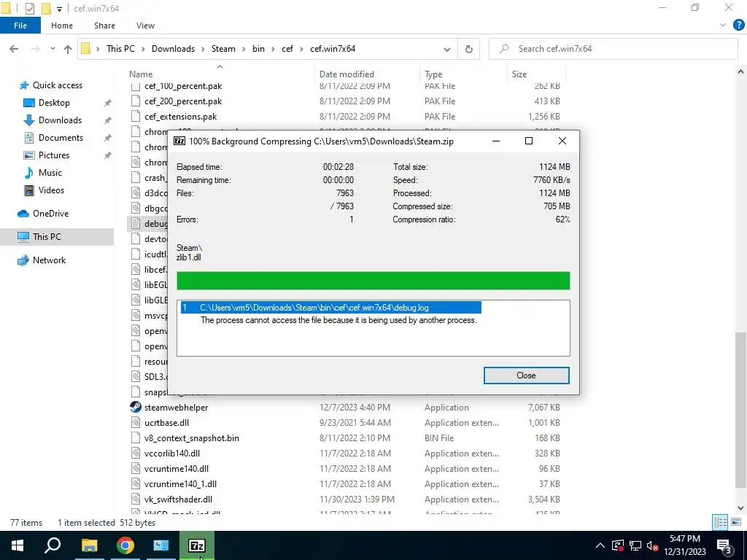Screen dimensions: 747x560
Task: Open Desktop in navigation pane
Action: (54, 103)
